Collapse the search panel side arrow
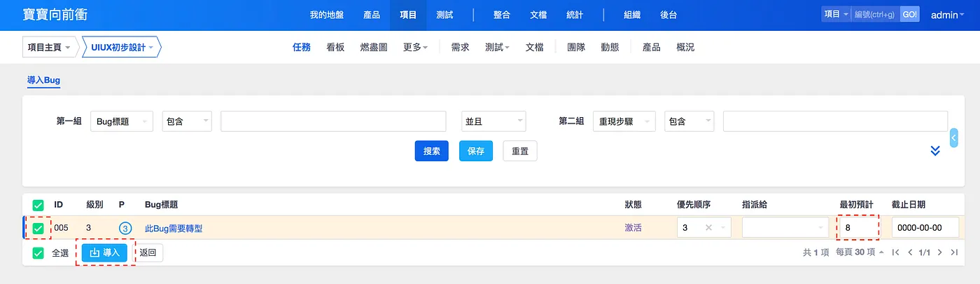Screen dimensions: 980x284 pyautogui.click(x=953, y=138)
